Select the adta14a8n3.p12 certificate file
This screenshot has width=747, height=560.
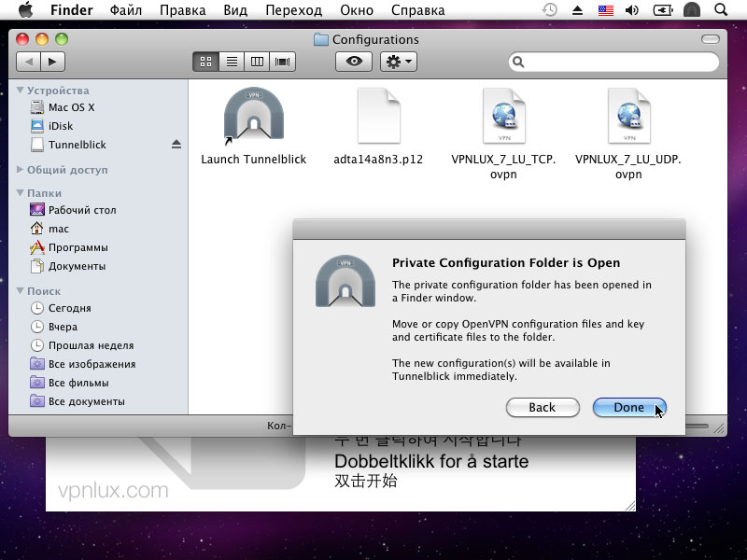[379, 116]
